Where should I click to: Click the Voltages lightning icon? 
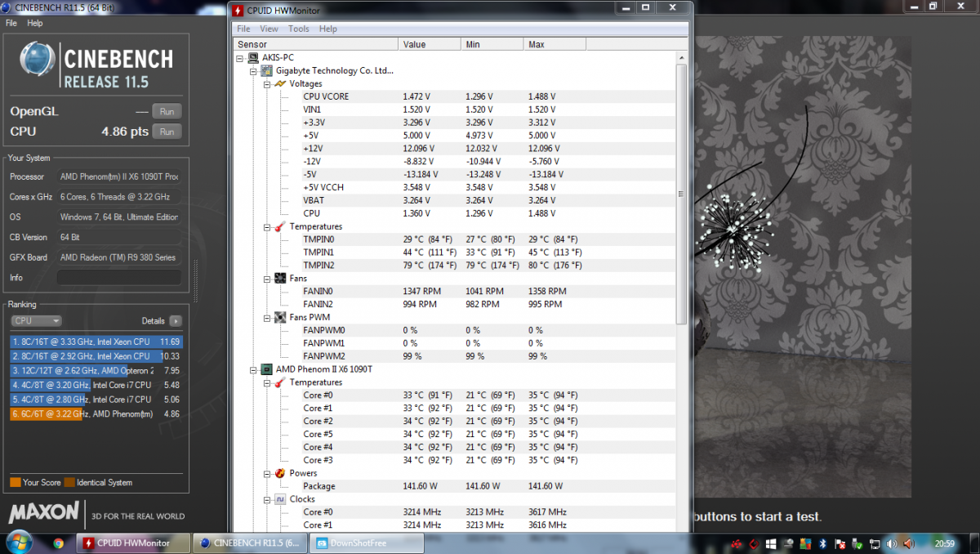(281, 83)
